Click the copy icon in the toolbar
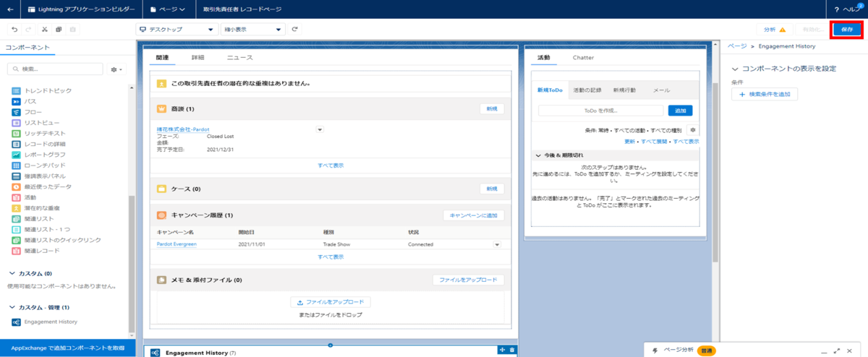The height and width of the screenshot is (357, 868). [59, 30]
